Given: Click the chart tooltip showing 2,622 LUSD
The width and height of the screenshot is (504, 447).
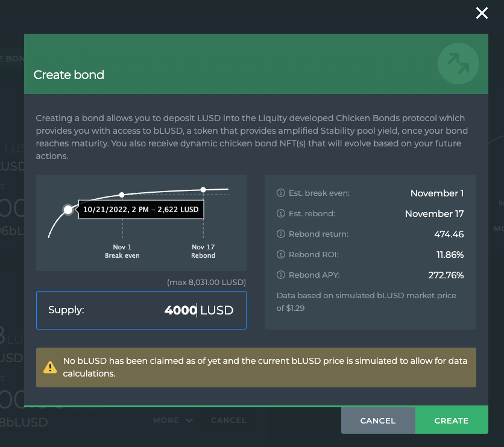Looking at the screenshot, I should [x=141, y=210].
